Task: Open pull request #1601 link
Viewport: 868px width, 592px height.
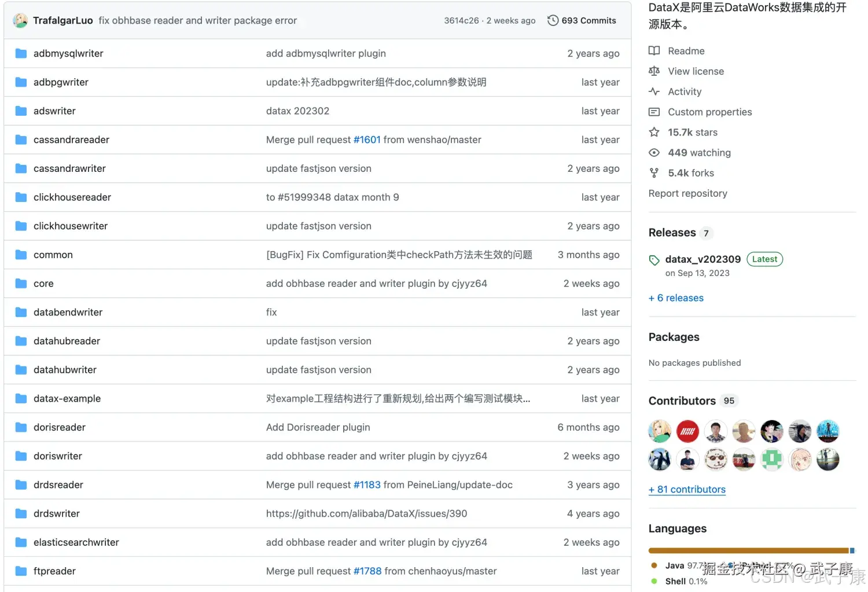Action: pyautogui.click(x=367, y=140)
